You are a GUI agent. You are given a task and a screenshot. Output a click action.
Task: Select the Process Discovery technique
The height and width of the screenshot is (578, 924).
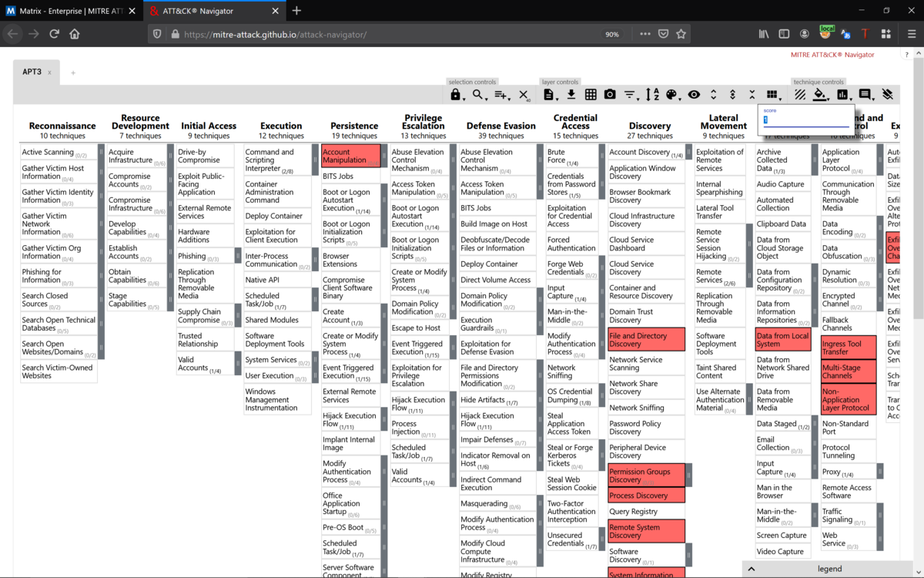[x=646, y=496]
